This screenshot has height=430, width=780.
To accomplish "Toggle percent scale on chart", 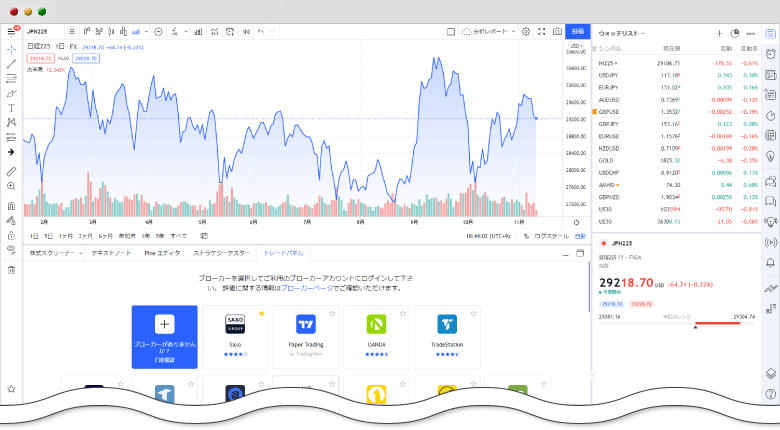I will (526, 236).
